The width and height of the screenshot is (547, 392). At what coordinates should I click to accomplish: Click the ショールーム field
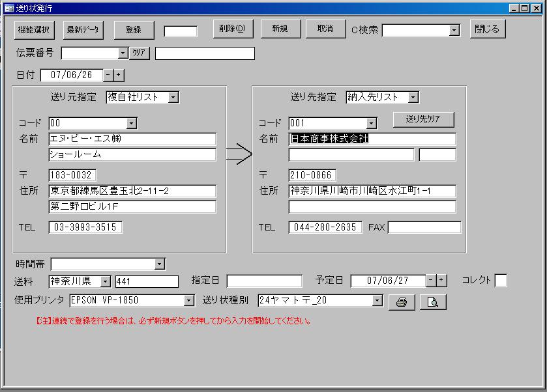coord(132,155)
